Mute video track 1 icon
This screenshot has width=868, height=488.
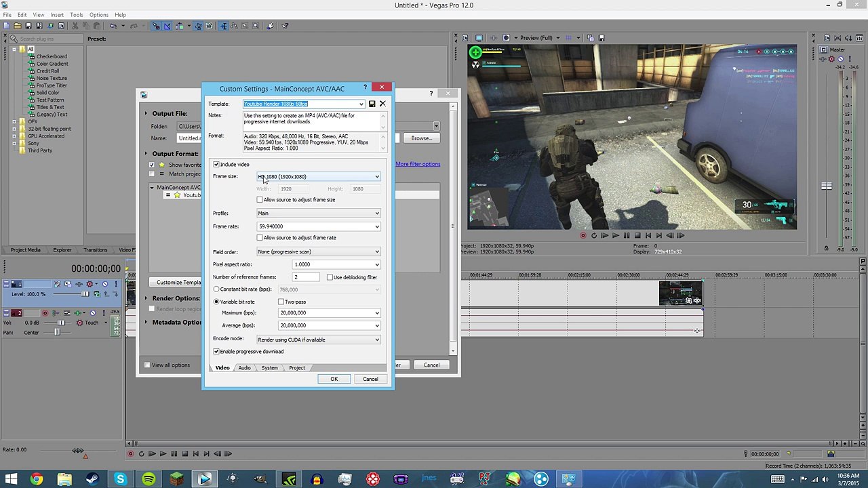point(105,284)
